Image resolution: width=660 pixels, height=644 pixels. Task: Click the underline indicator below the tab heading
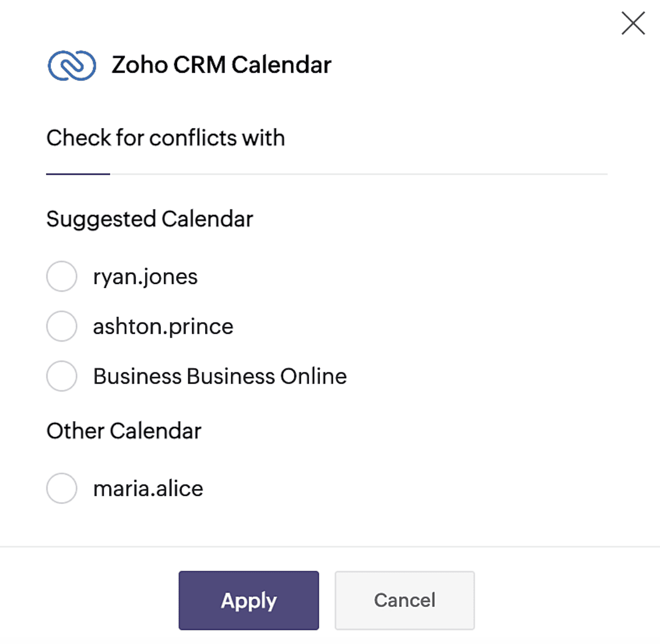[x=78, y=174]
